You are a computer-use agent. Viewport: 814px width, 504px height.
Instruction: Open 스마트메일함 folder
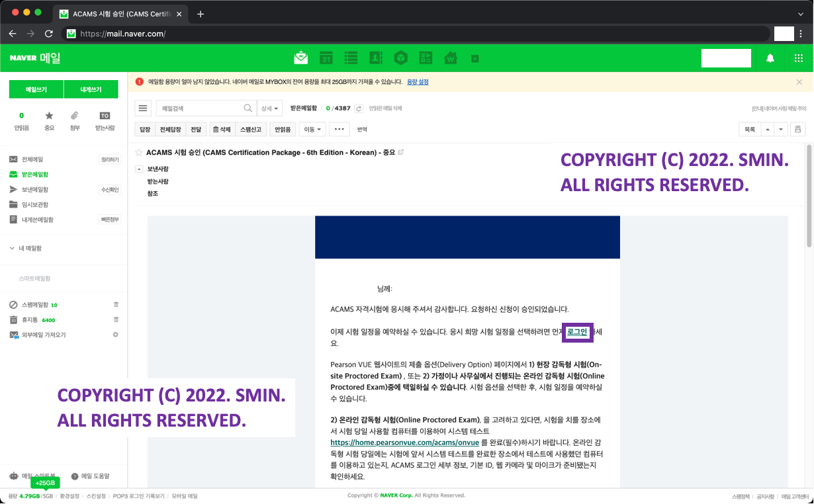pyautogui.click(x=34, y=278)
